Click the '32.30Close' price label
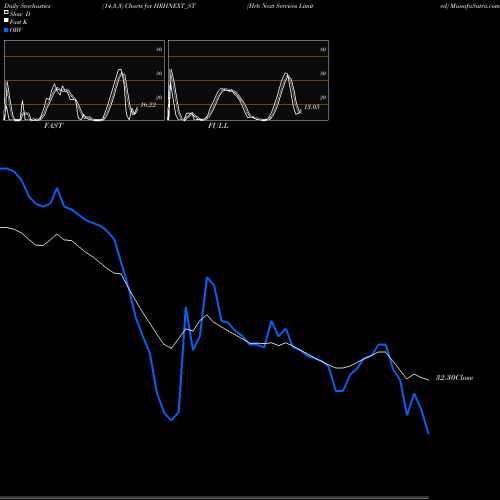This screenshot has height=500, width=500. [x=455, y=378]
